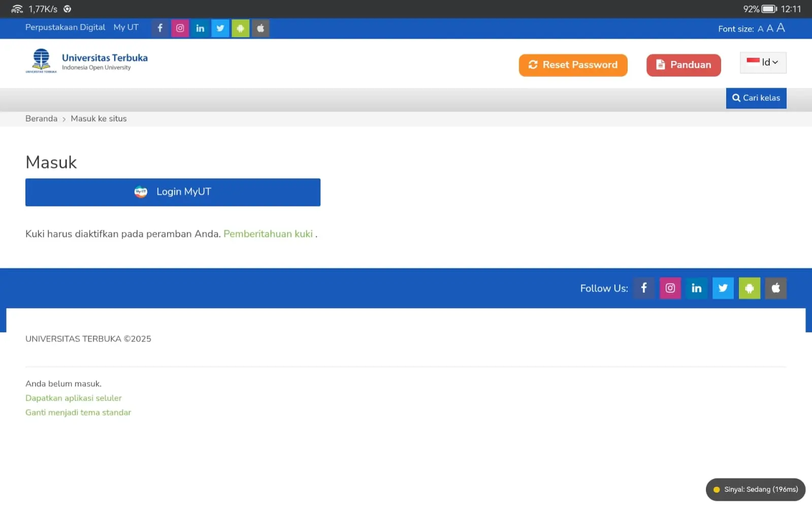This screenshot has width=812, height=507.
Task: Click the Reset Password button
Action: click(x=573, y=65)
